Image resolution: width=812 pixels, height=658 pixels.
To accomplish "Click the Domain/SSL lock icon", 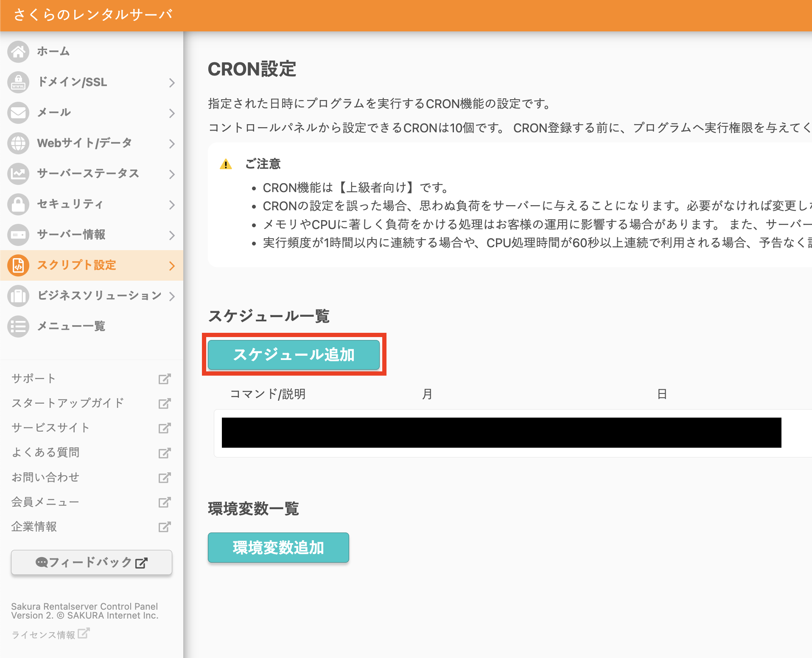I will click(x=18, y=82).
